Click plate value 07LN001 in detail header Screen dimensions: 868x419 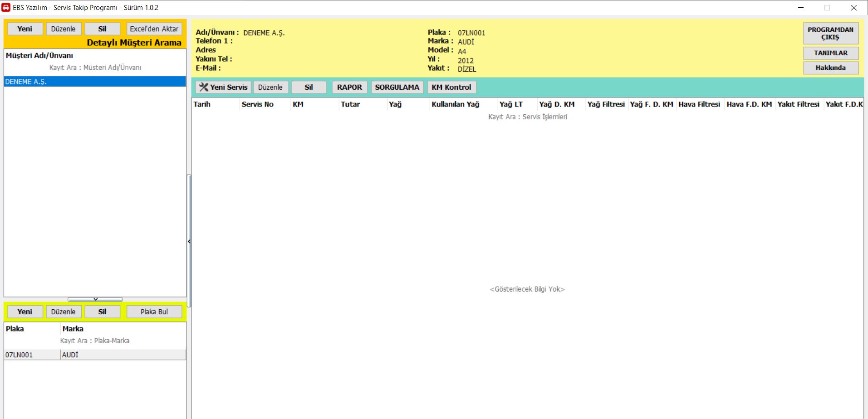471,33
